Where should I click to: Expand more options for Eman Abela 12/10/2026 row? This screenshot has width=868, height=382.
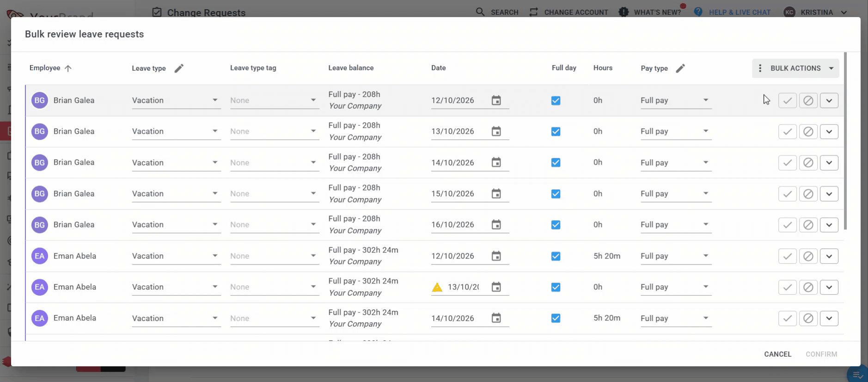829,256
